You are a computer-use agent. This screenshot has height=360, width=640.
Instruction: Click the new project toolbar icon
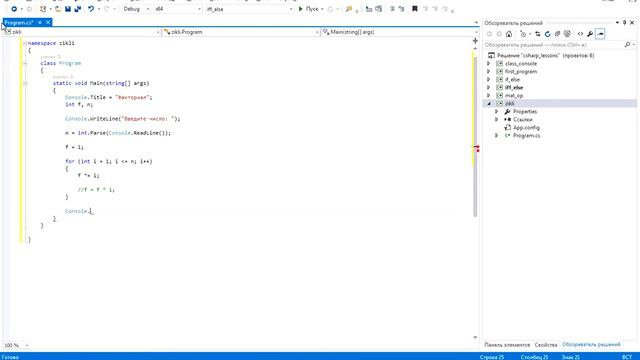click(43, 9)
